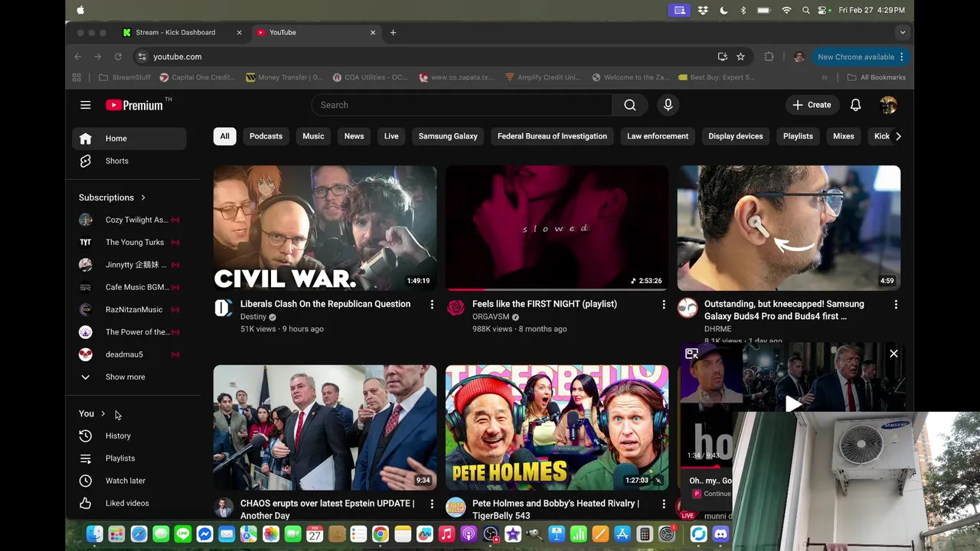
Task: Click the ORGAVSM channel avatar
Action: pyautogui.click(x=456, y=308)
